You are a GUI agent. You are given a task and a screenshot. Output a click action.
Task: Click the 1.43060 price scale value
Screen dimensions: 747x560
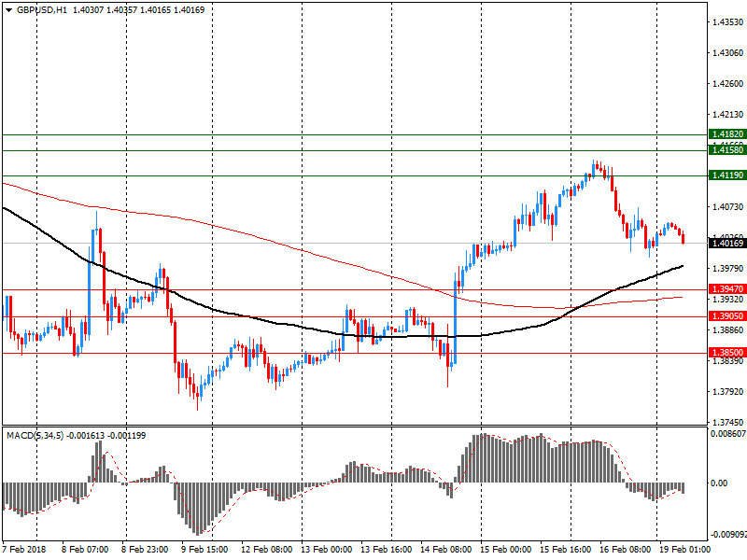[x=727, y=53]
